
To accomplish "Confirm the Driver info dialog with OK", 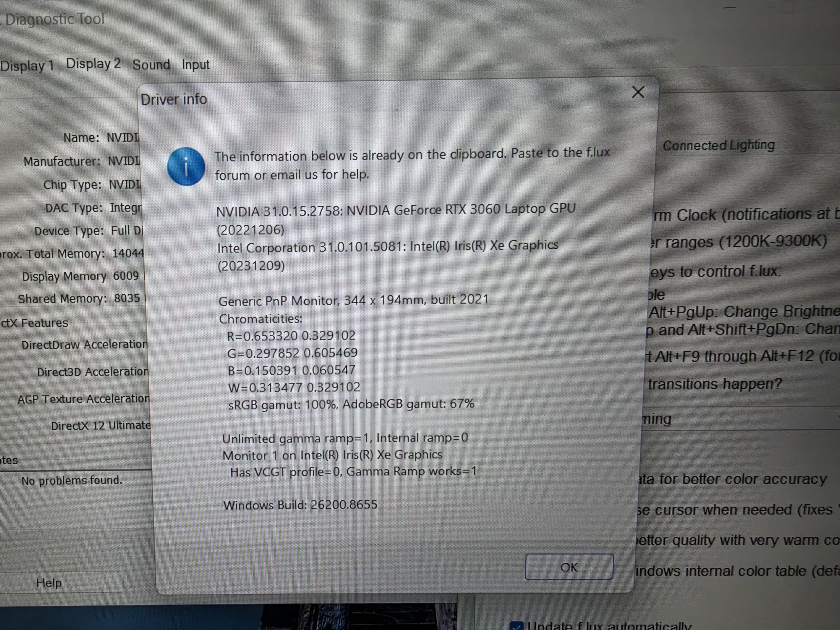I will pyautogui.click(x=569, y=567).
